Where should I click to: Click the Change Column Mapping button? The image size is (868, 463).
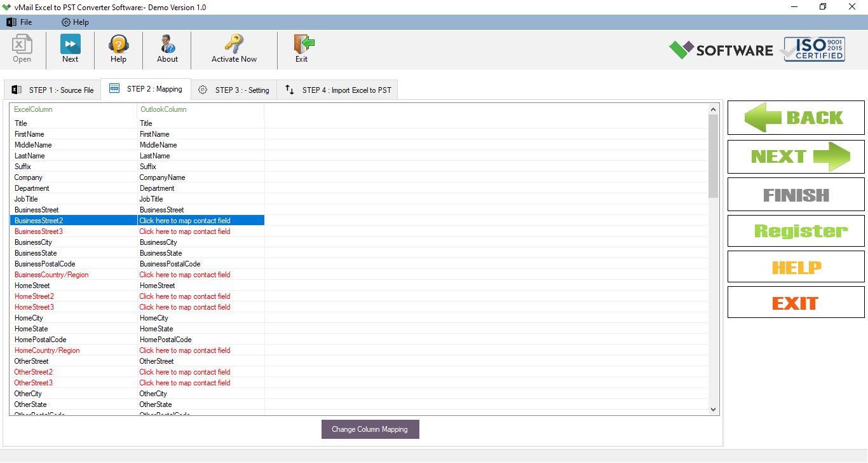click(x=370, y=429)
